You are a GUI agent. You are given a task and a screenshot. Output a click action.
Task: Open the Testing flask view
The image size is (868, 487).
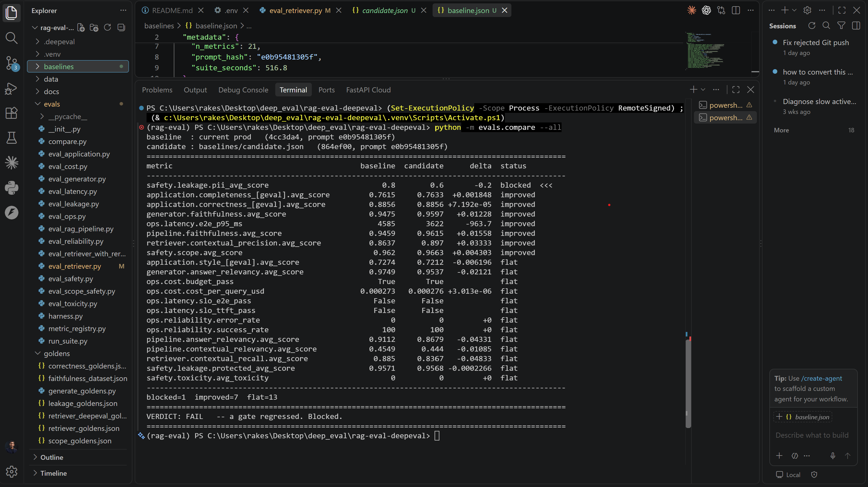coord(11,137)
